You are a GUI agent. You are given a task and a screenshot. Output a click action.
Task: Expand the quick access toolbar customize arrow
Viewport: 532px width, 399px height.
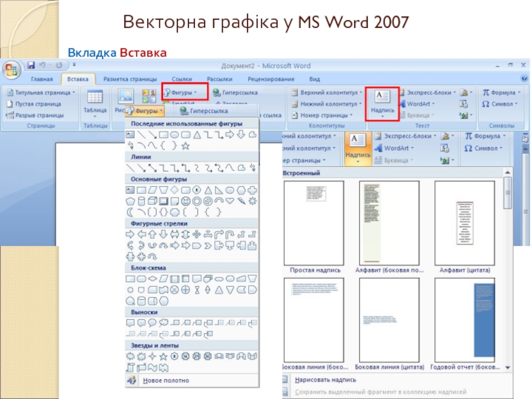tap(74, 65)
